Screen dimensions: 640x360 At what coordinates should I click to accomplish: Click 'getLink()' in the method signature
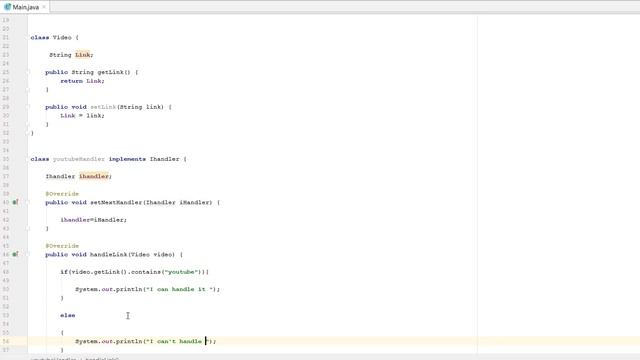click(x=114, y=72)
